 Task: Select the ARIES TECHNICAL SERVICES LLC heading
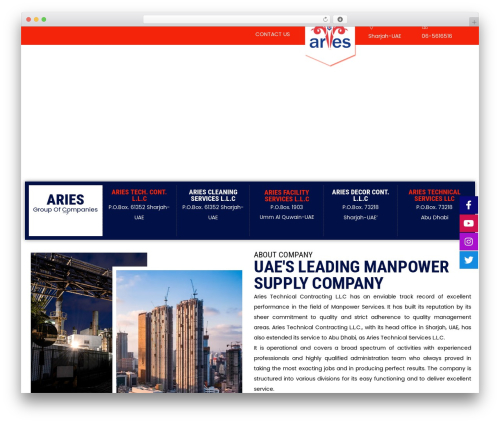tap(434, 195)
